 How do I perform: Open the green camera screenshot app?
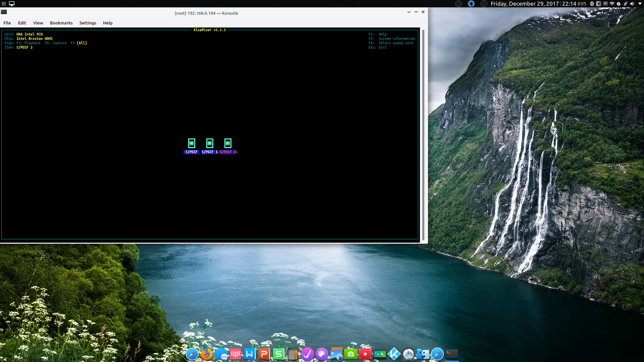pyautogui.click(x=351, y=354)
